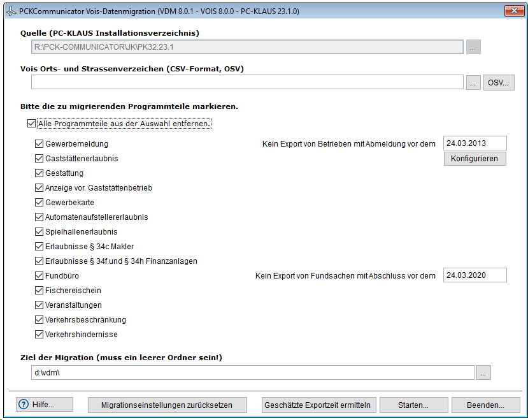Open help via the Hilfe button

pos(45,405)
